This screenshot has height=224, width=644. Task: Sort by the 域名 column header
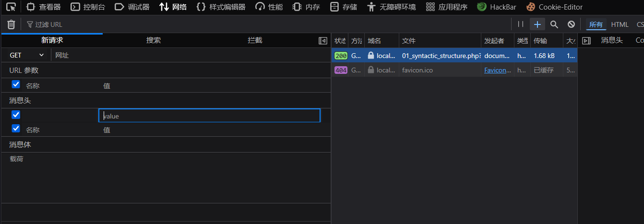pos(382,41)
